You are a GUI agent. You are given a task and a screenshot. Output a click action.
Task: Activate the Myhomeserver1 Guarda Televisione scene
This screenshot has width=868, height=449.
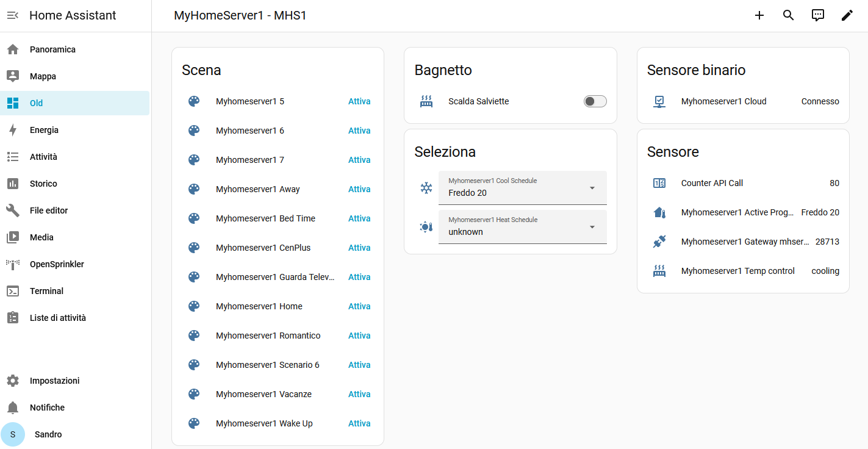click(x=359, y=277)
